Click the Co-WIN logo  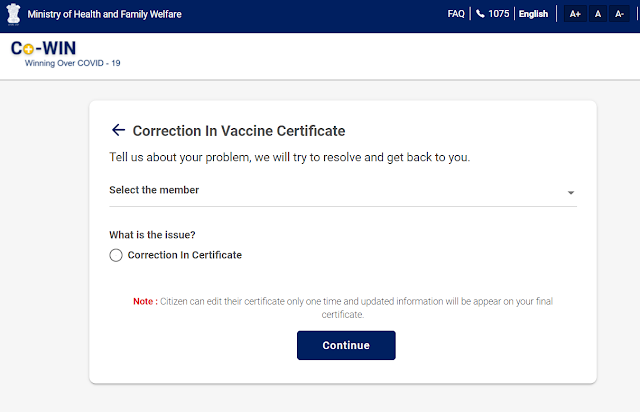(43, 49)
